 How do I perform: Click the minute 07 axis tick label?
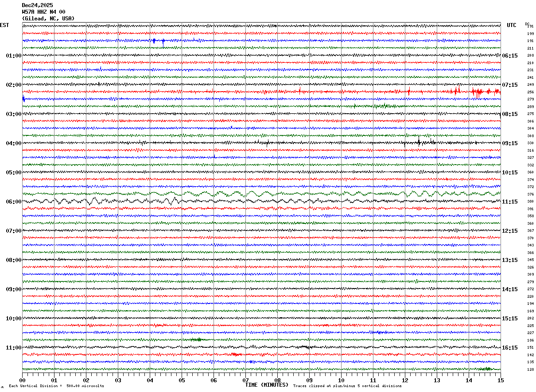click(245, 380)
